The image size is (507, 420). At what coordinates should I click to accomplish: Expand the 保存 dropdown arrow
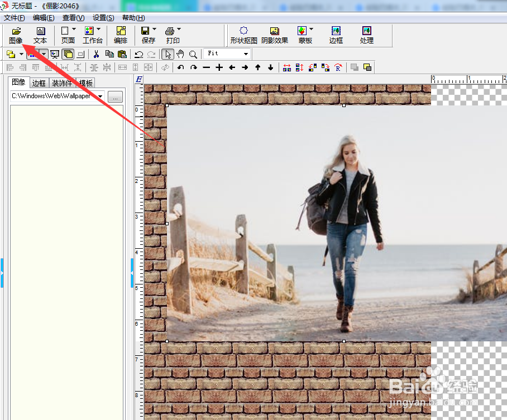tap(154, 29)
